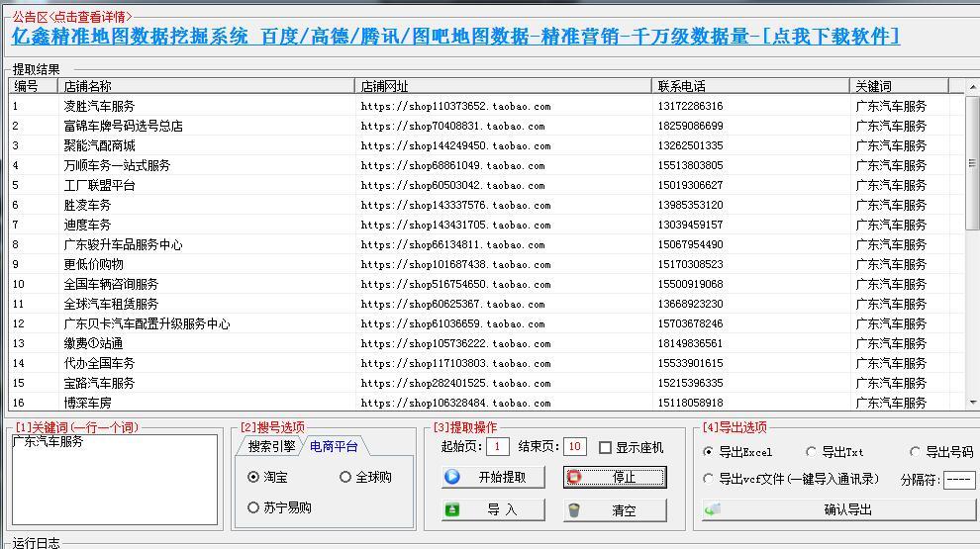980x549 pixels.
Task: Select the row 代办全国车务
Action: coord(487,363)
